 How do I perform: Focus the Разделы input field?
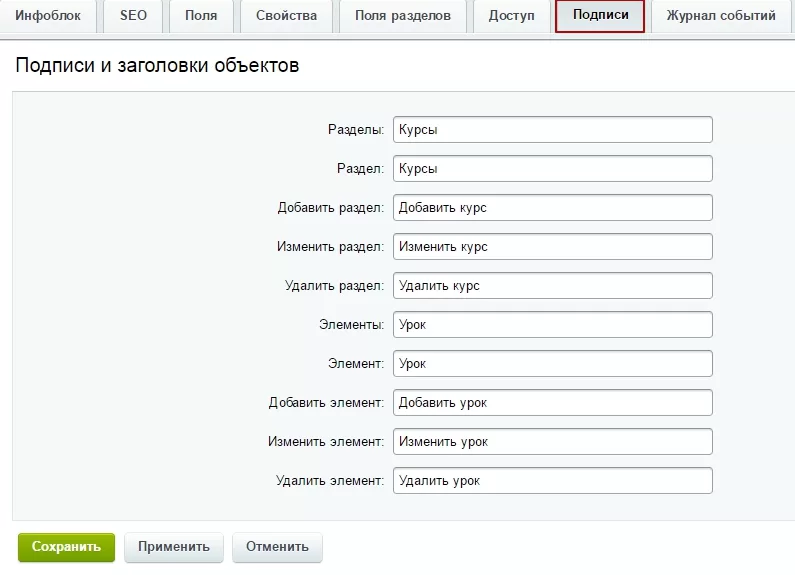(x=553, y=130)
